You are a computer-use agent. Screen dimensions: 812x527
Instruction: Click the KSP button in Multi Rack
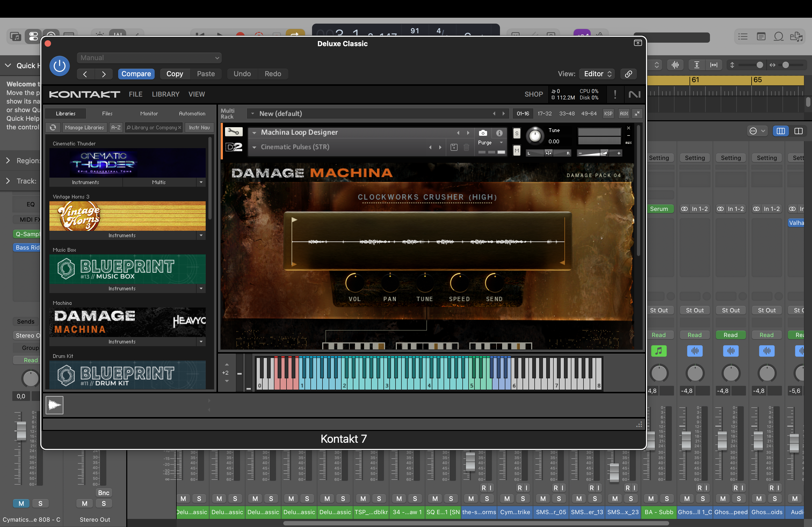(608, 114)
